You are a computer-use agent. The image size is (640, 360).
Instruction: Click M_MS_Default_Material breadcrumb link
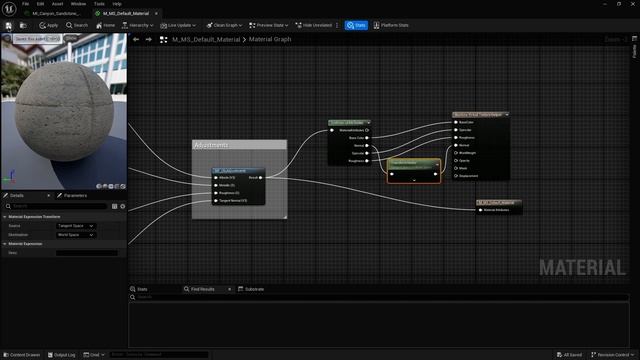pyautogui.click(x=206, y=40)
